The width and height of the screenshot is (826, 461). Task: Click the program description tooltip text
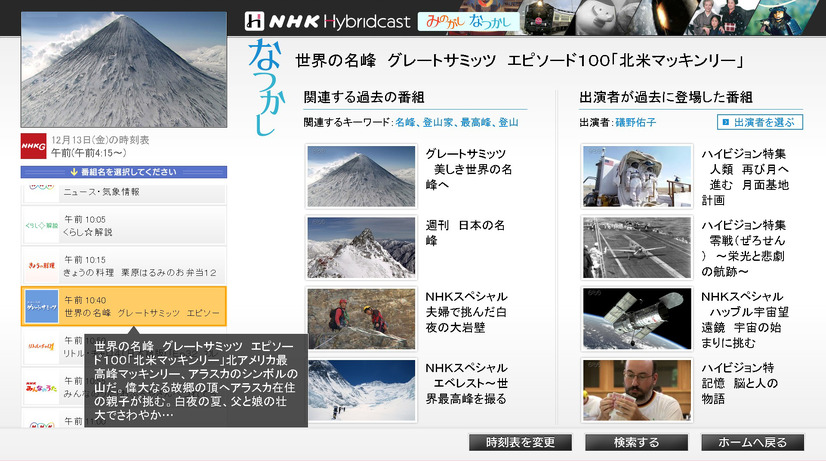pyautogui.click(x=196, y=380)
